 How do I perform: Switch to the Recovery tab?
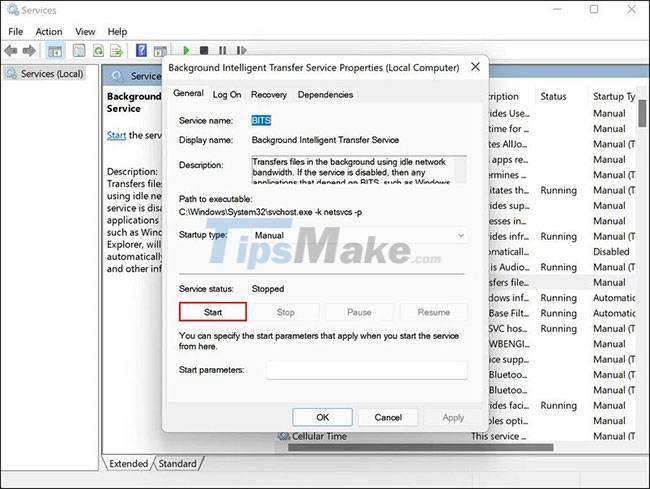[x=269, y=95]
